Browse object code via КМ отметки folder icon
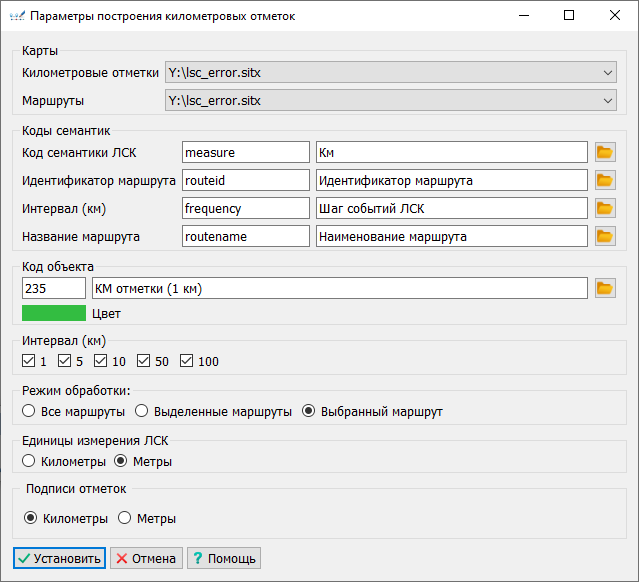The height and width of the screenshot is (582, 639). click(604, 288)
